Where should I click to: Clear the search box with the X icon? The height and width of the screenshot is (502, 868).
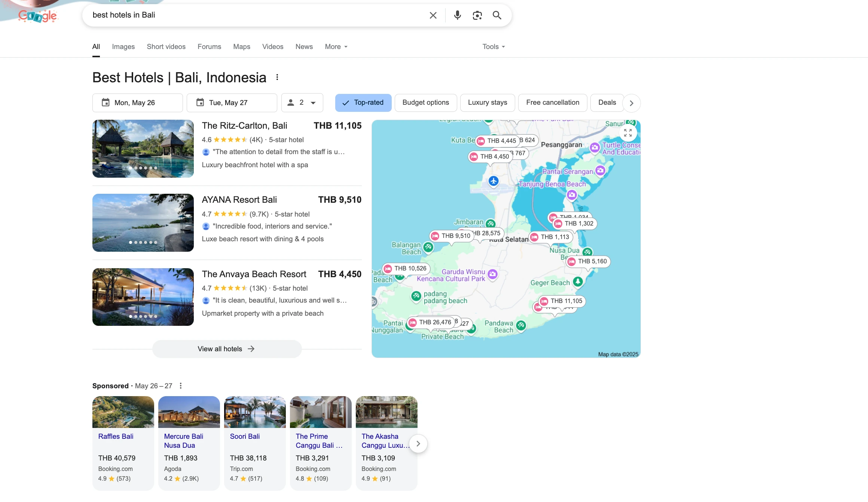click(x=433, y=15)
